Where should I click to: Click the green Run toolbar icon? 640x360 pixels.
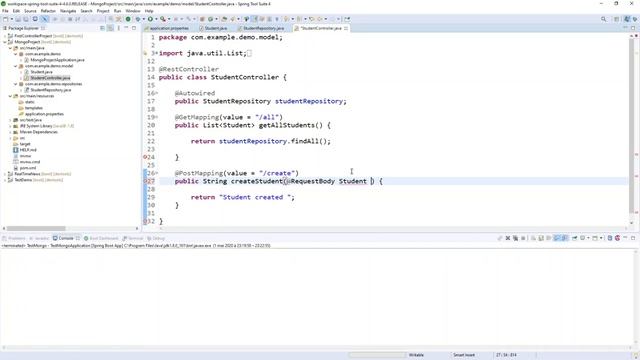[150, 19]
